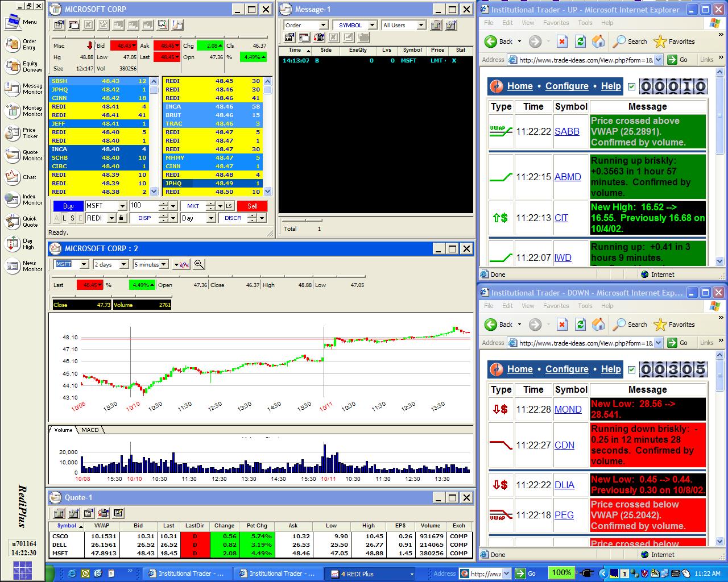728x582 pixels.
Task: Open the MSFT symbol dropdown beside Buy
Action: pyautogui.click(x=122, y=206)
